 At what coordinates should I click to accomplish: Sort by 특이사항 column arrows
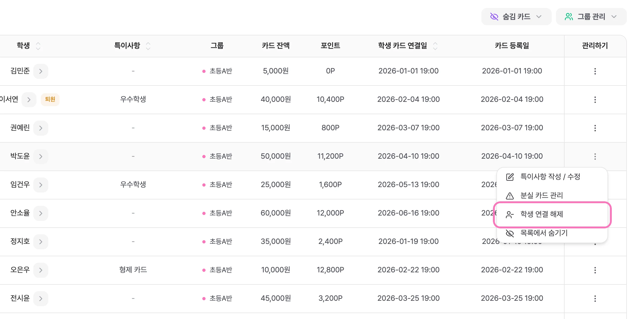point(148,46)
